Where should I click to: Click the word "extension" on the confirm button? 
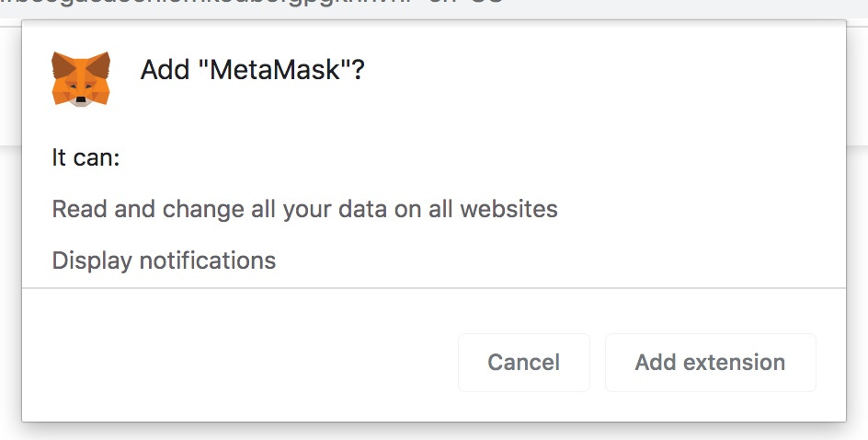[734, 363]
